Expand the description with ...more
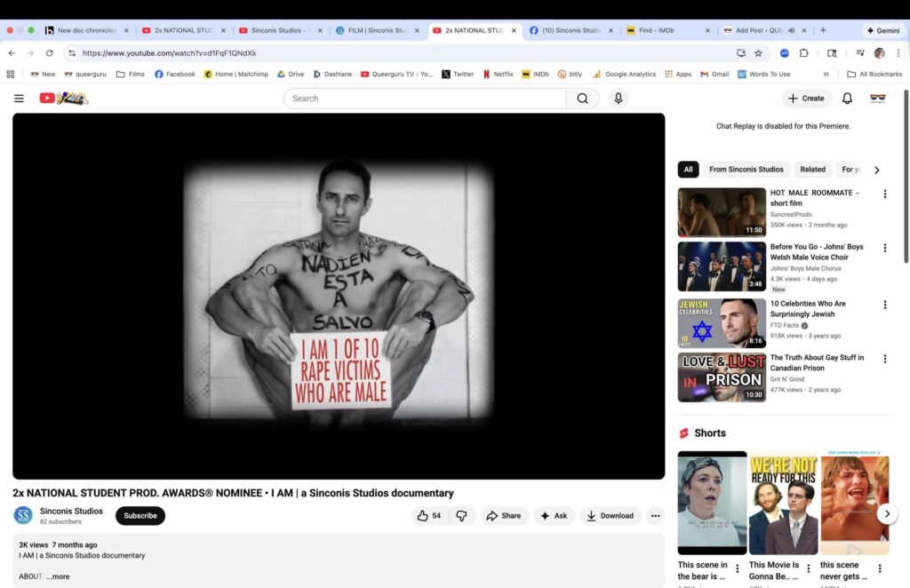 [59, 576]
